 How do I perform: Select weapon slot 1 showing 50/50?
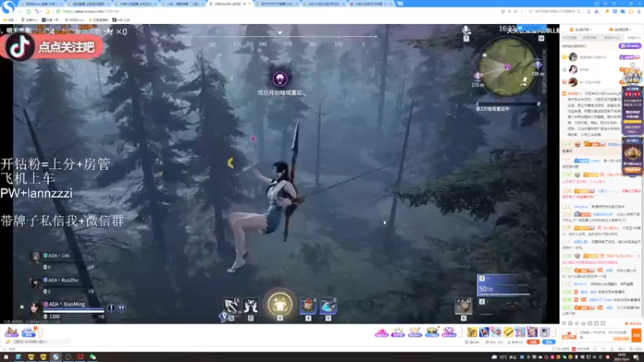pos(504,285)
